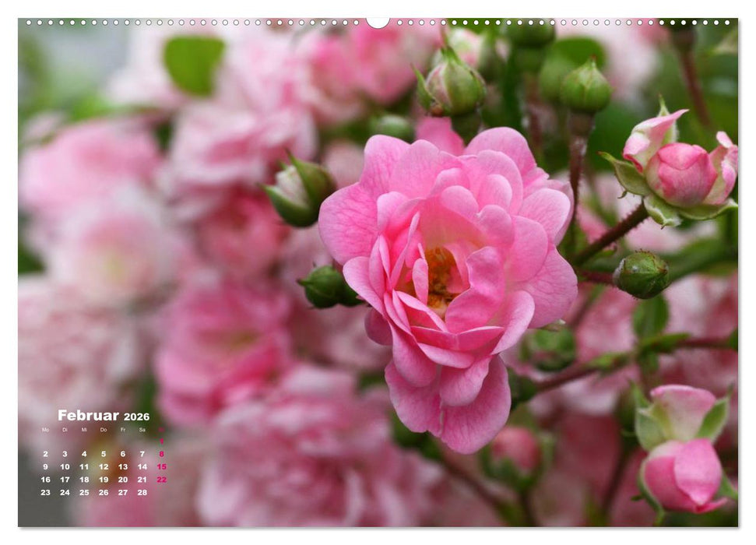This screenshot has width=756, height=545.
Task: Click the pink Sunday date 8
Action: (x=163, y=453)
